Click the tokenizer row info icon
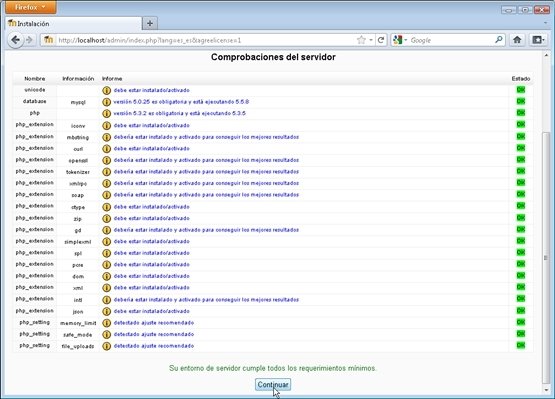555x399 pixels. coord(107,172)
